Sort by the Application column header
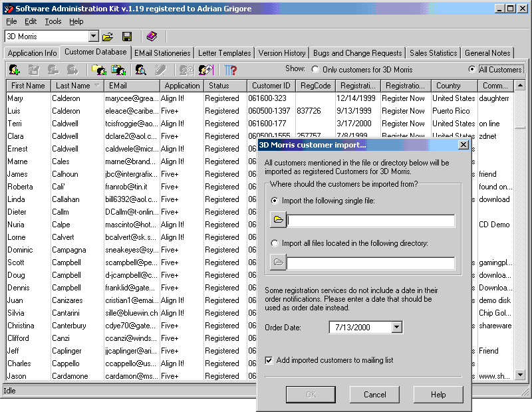The image size is (532, 412). click(x=182, y=86)
